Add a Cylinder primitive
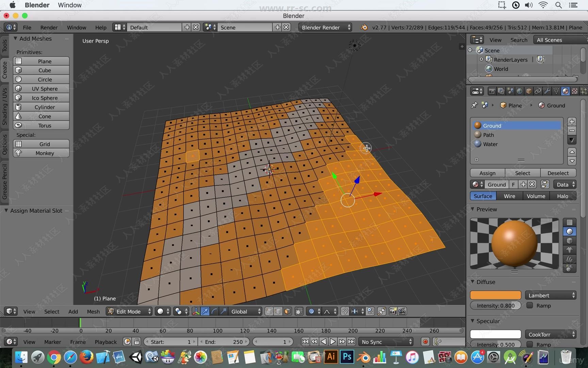 41,107
